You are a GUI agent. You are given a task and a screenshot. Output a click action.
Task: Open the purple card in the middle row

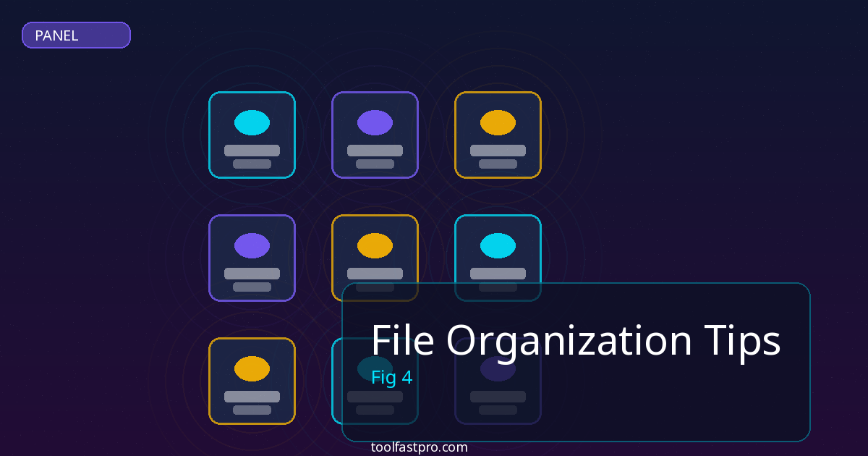[252, 258]
